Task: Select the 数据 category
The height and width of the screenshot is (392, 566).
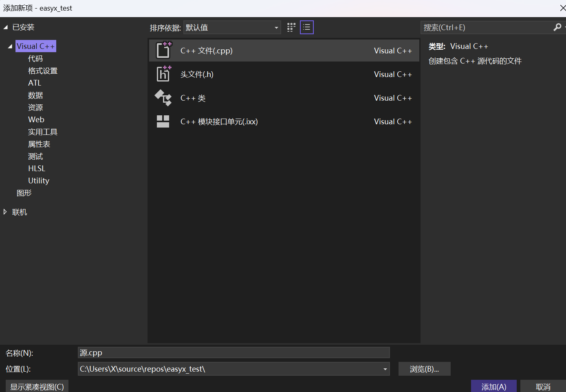Action: pyautogui.click(x=35, y=95)
